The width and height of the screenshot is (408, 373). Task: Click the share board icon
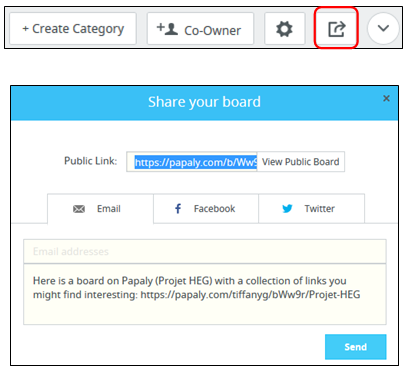[336, 29]
